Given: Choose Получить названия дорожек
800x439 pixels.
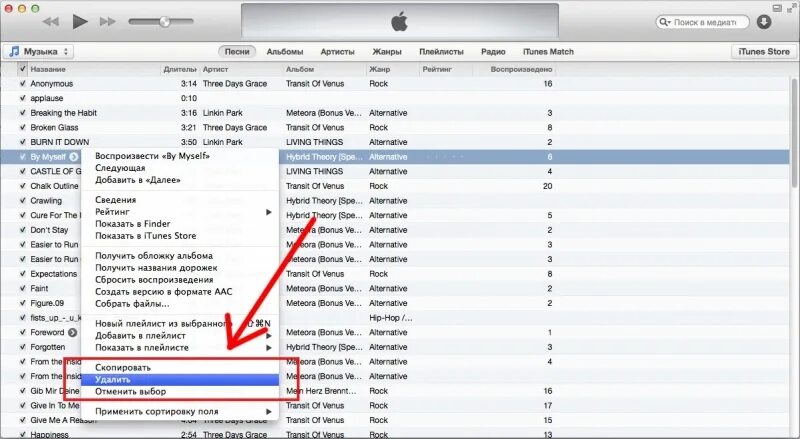Looking at the screenshot, I should pos(180,267).
